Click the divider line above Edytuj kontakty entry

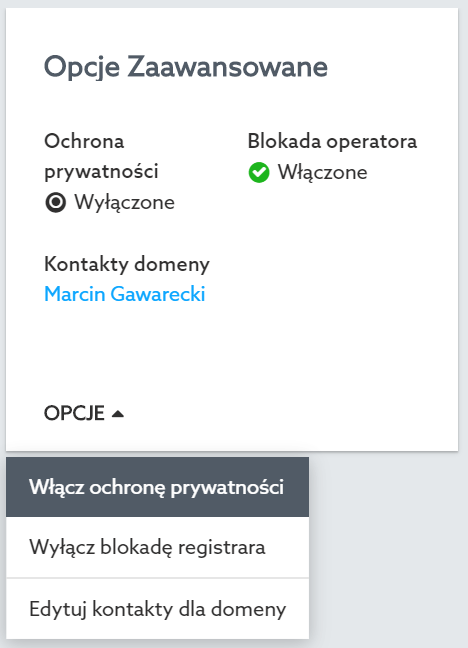[x=158, y=578]
